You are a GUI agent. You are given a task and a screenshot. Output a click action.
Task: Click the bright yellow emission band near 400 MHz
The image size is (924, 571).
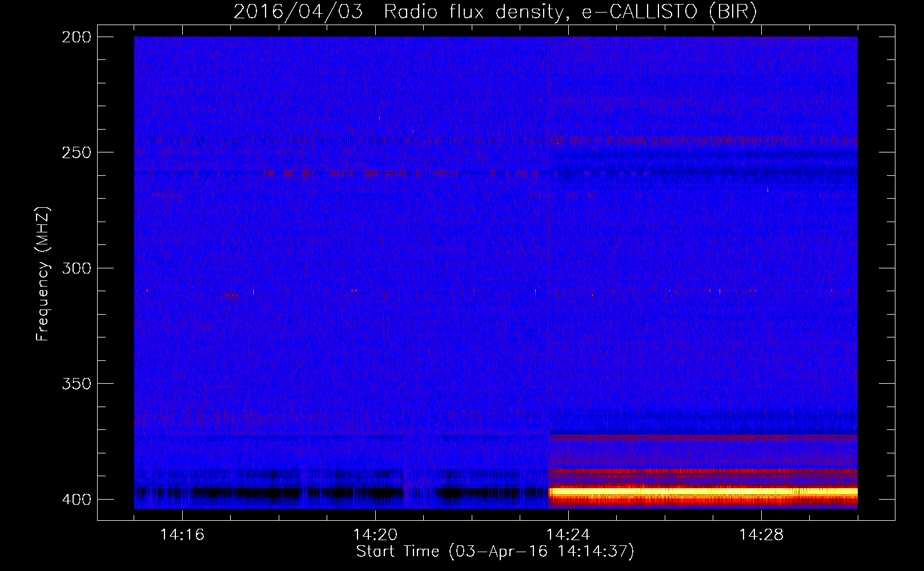[x=703, y=491]
